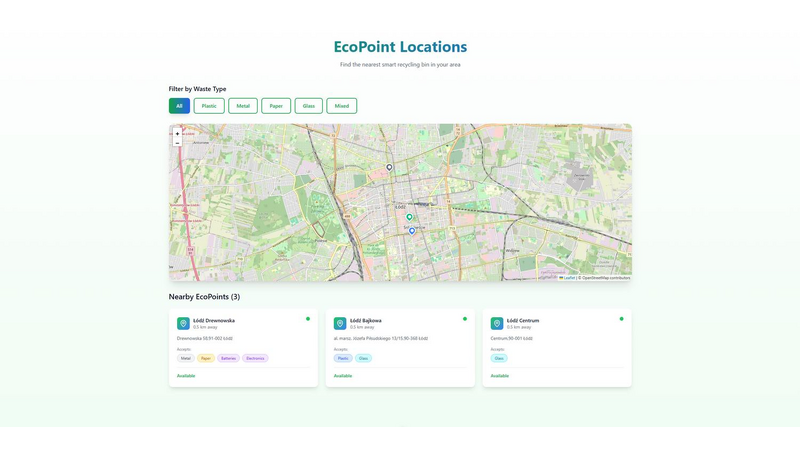Filter locations by Mixed waste

[x=342, y=106]
